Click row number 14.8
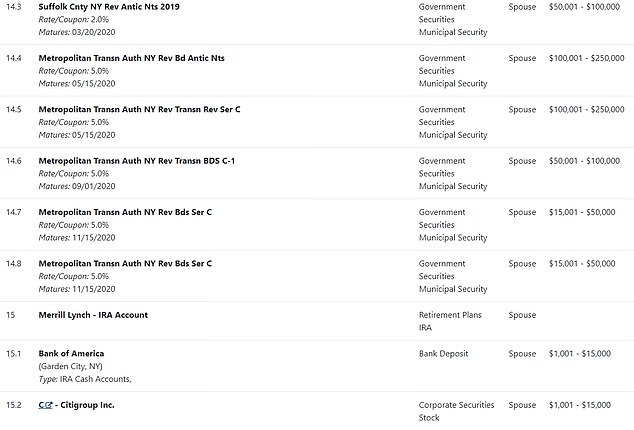 point(14,263)
